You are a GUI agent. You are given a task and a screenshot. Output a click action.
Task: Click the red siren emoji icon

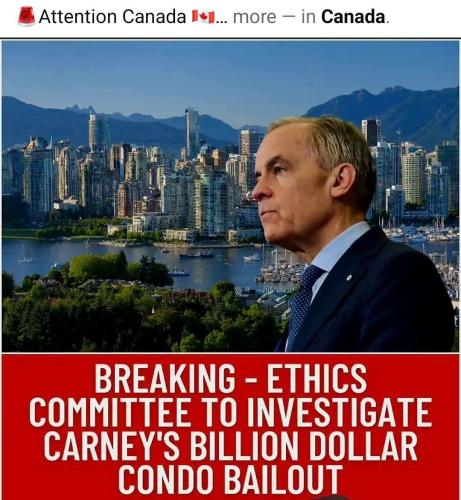tap(26, 16)
